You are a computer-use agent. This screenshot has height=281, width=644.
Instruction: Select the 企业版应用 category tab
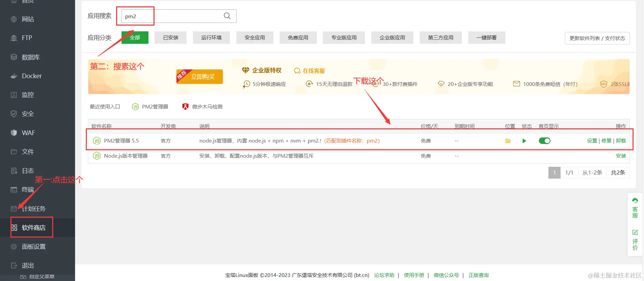[x=393, y=38]
